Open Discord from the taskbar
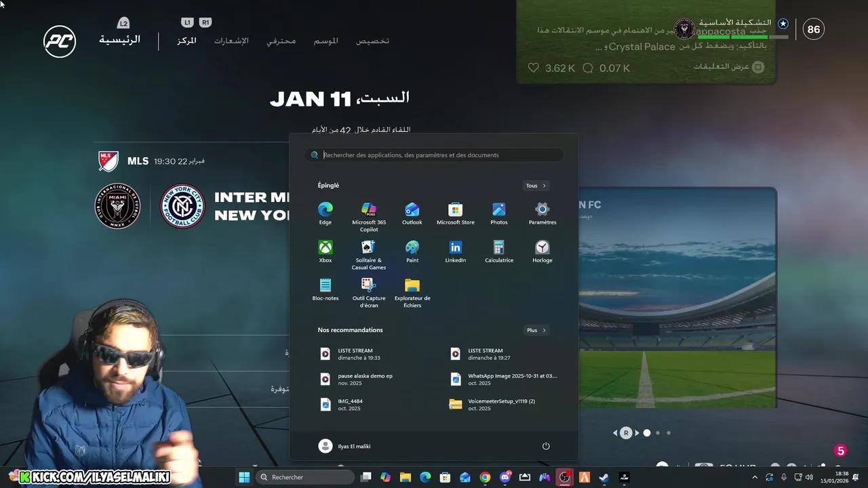This screenshot has height=488, width=868. click(x=505, y=477)
